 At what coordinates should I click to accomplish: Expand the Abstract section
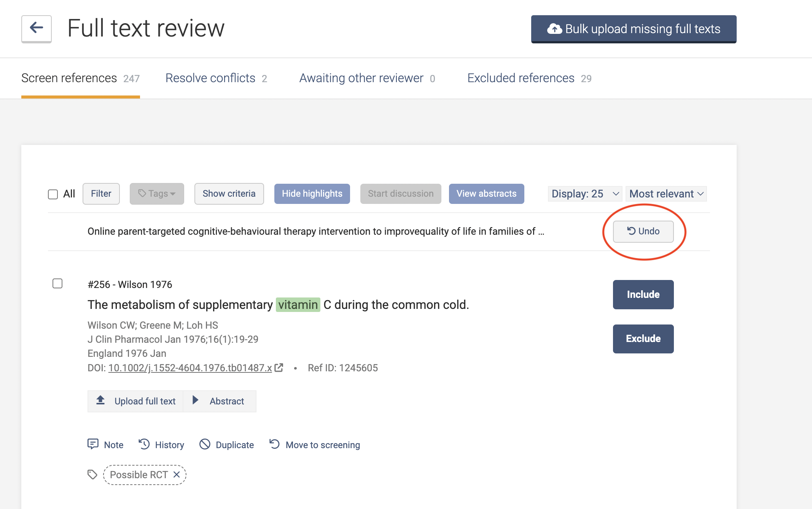point(220,401)
